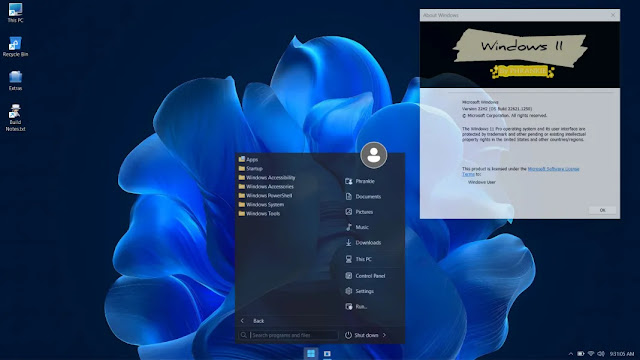The image size is (640, 360).
Task: Open the Extras folder on desktop
Action: (15, 80)
